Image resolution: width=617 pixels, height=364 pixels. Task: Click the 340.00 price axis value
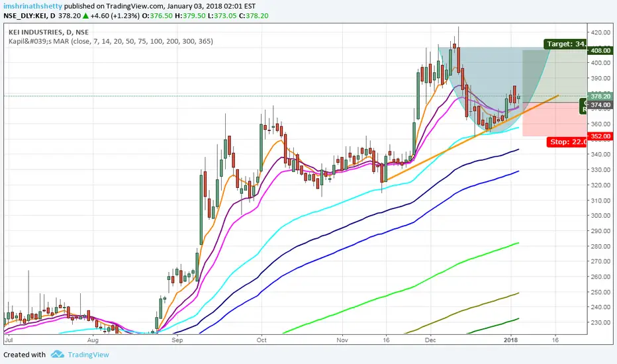pyautogui.click(x=600, y=155)
